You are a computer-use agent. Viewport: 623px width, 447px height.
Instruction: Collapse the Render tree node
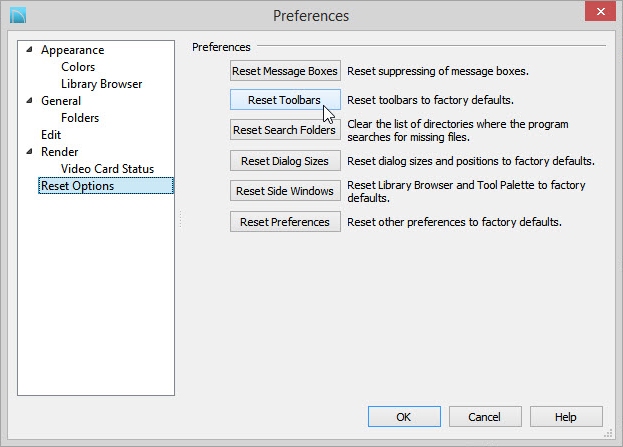[x=29, y=151]
